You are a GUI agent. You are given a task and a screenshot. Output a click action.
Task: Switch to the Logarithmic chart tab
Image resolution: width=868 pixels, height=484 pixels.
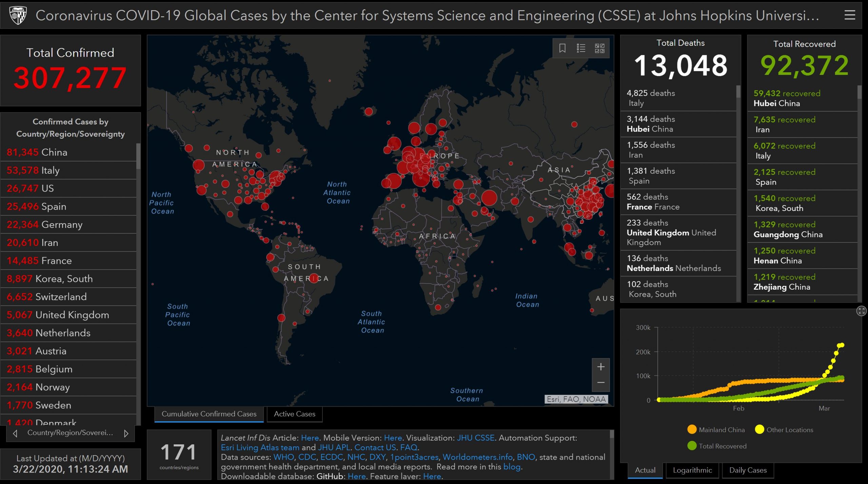[x=692, y=470]
